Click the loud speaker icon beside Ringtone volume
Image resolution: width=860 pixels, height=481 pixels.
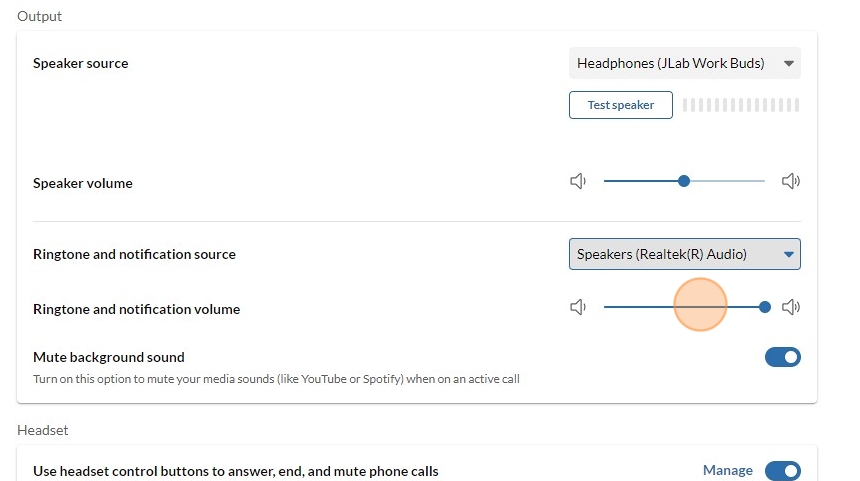point(791,307)
